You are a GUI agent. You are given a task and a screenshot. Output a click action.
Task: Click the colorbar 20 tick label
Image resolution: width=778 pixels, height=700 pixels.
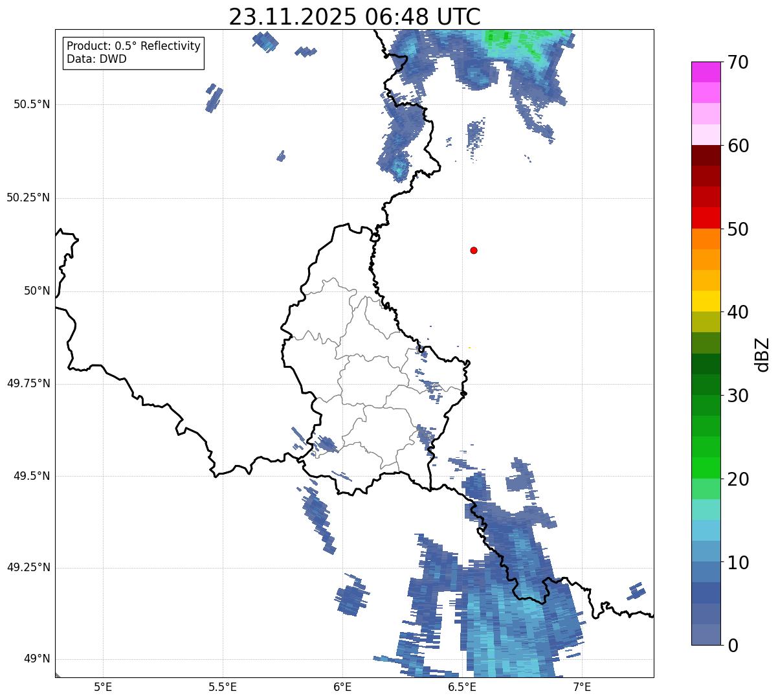coord(738,479)
